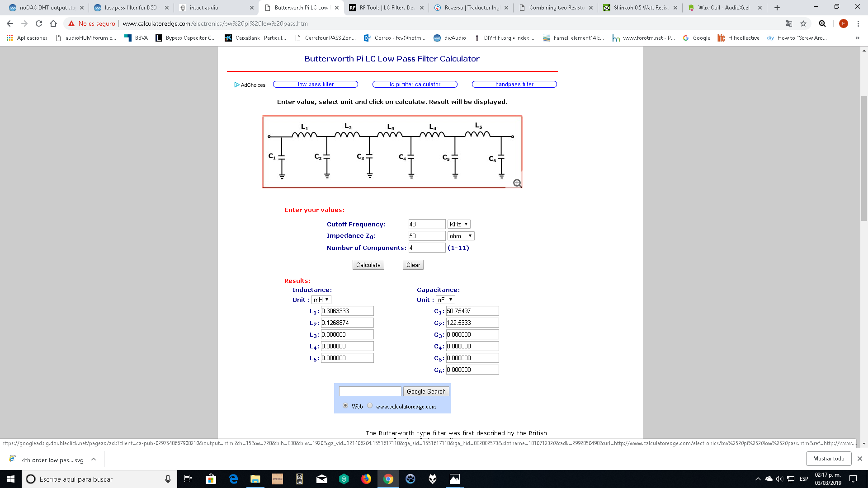Click the AdChoices icon

click(x=237, y=85)
